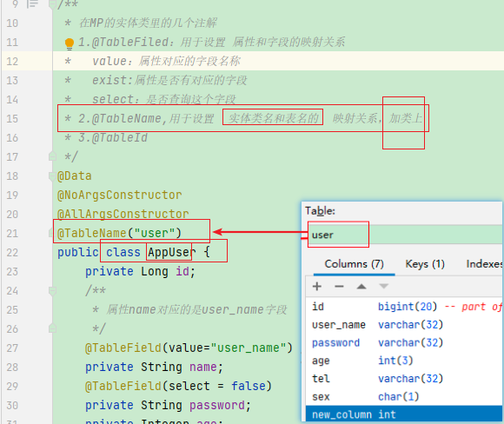Click the @Data annotation

tap(74, 176)
